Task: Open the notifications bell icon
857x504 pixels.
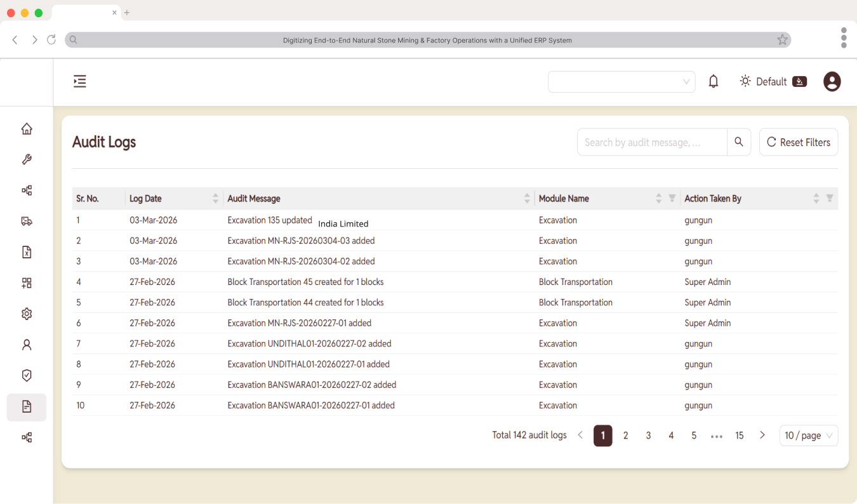Action: [714, 81]
